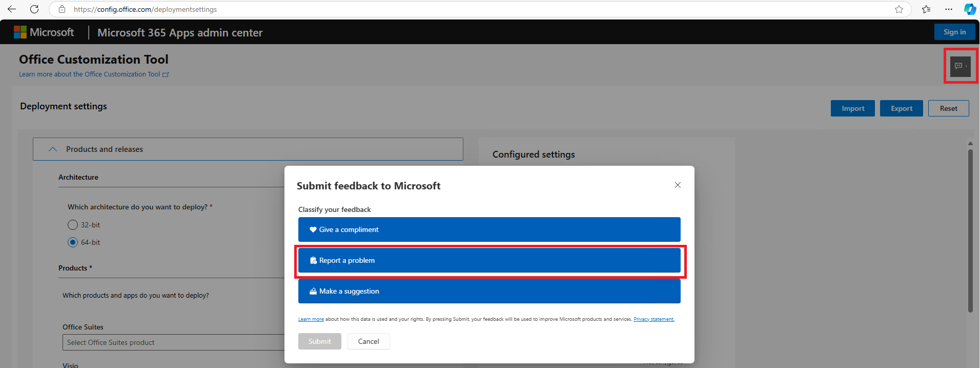The width and height of the screenshot is (980, 368).
Task: Click the address bar URL
Action: pos(145,9)
